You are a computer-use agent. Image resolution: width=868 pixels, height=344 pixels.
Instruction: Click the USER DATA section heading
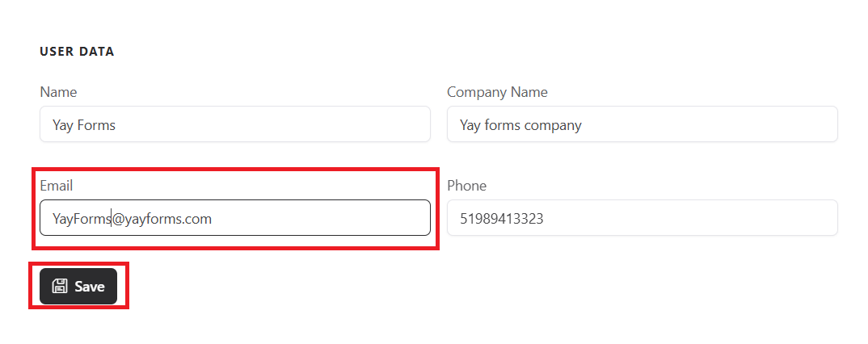click(77, 52)
